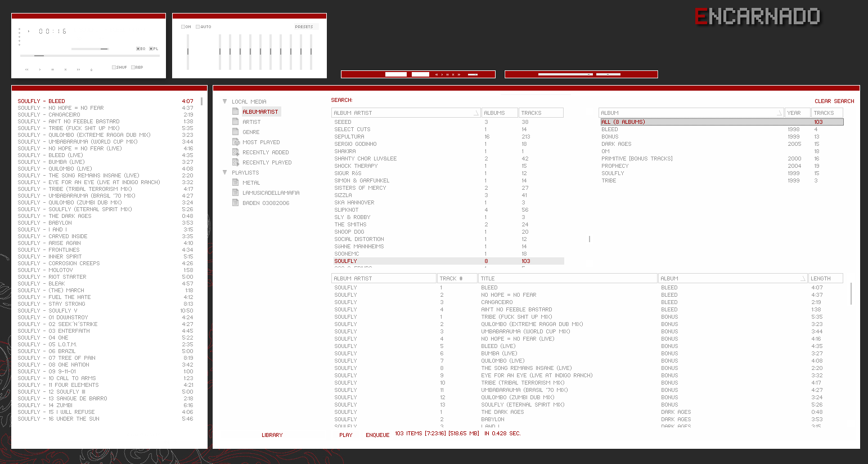This screenshot has height=464, width=868.
Task: Click the Library button at bottom
Action: (272, 435)
